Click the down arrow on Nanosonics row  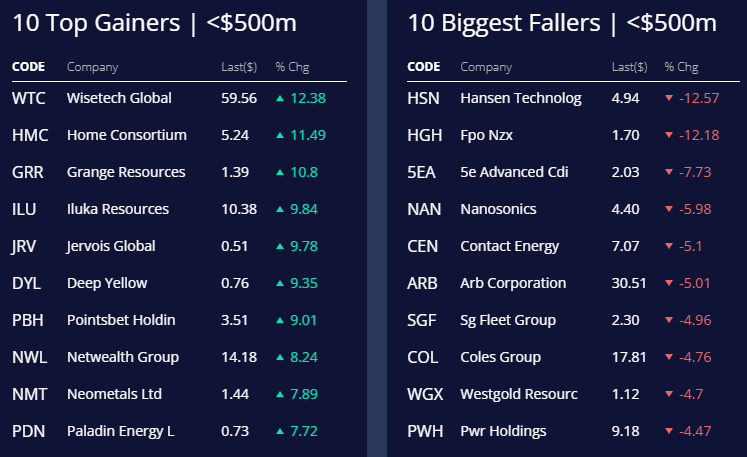(669, 209)
